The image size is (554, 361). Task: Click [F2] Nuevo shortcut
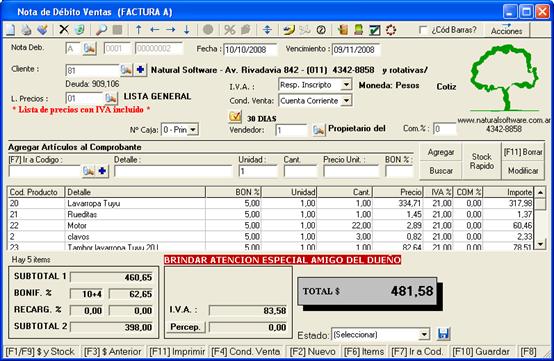tap(312, 352)
